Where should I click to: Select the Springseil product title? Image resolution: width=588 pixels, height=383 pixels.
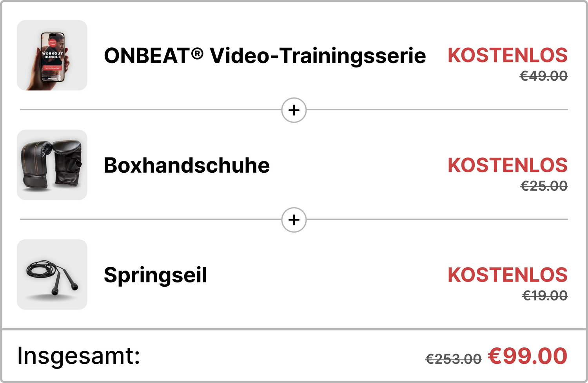click(x=155, y=275)
